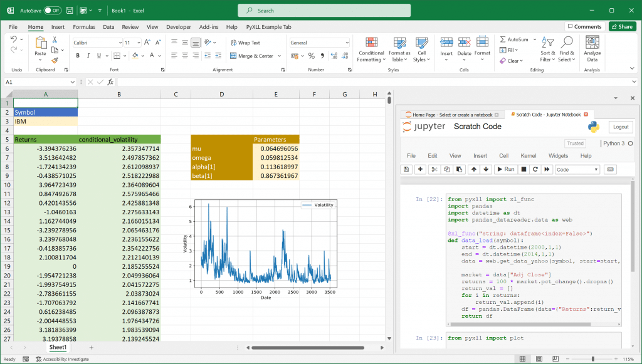Run the selected Jupyter notebook cell

(x=505, y=169)
